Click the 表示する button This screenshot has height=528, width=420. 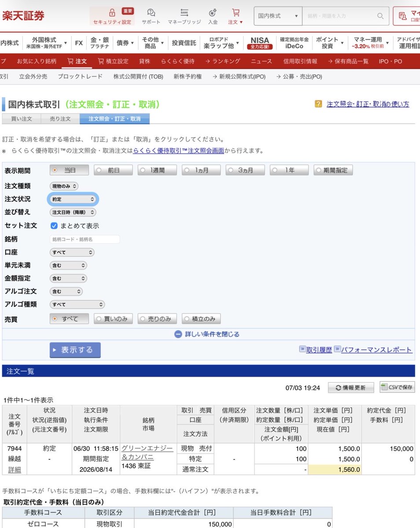(75, 350)
